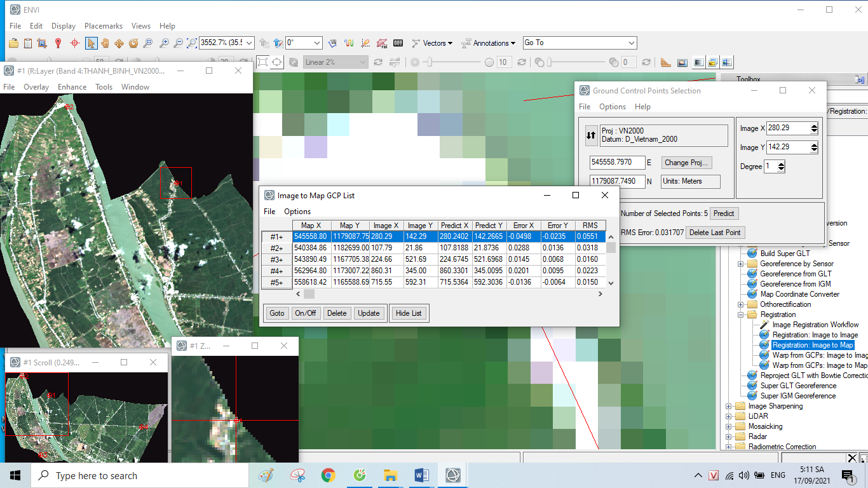This screenshot has height=488, width=868.
Task: Click the Hide List button
Action: tap(409, 313)
